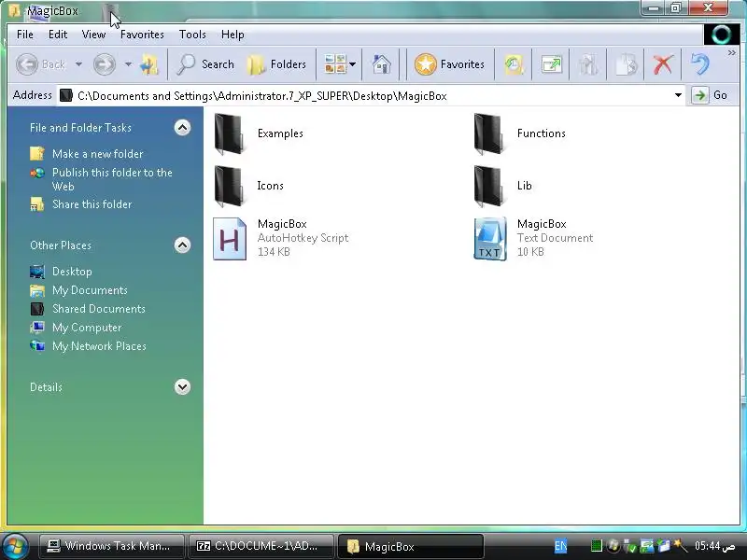This screenshot has width=747, height=560.
Task: Open the Favorites menu
Action: (142, 35)
